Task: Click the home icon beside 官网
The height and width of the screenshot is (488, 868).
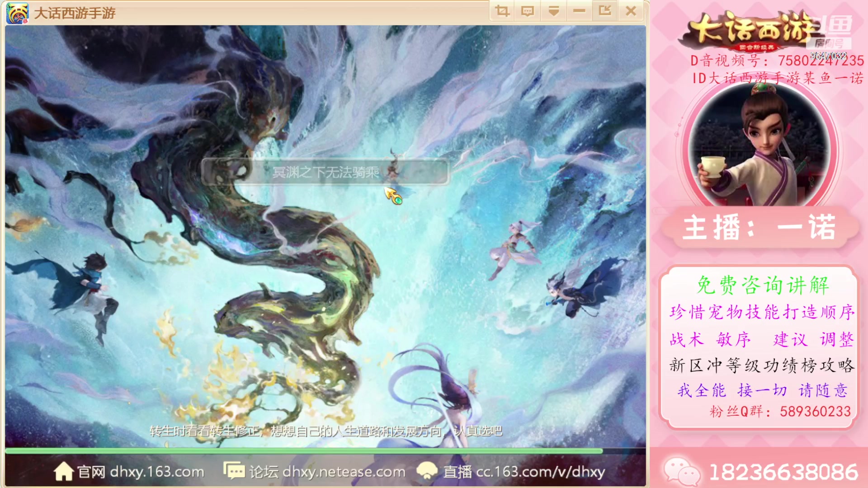Action: click(x=63, y=472)
